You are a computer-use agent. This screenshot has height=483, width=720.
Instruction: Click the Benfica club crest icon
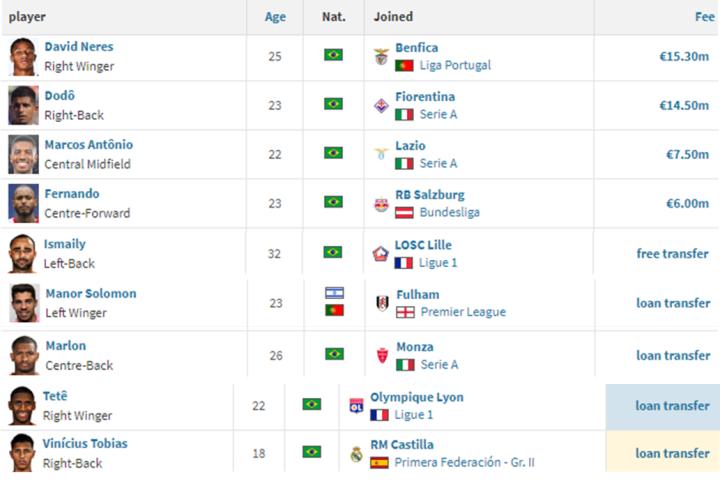(x=381, y=56)
